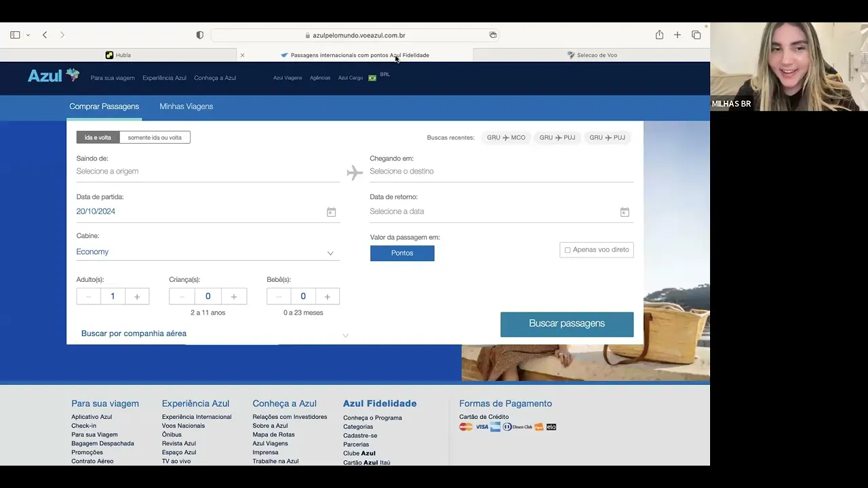Open the Clube Azul footer link

coord(359,453)
